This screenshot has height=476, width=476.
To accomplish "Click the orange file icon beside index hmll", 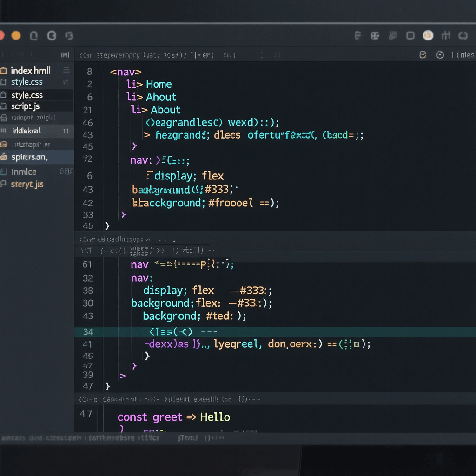I will coord(4,71).
